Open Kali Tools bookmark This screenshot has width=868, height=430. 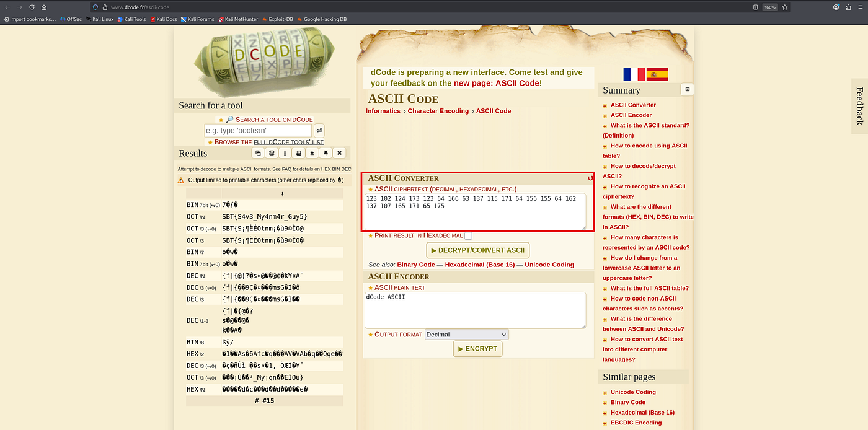tap(132, 19)
